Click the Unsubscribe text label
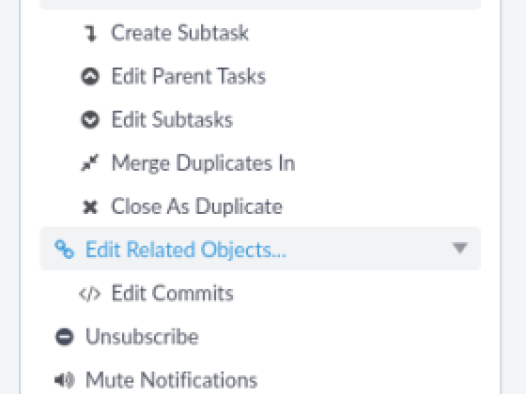Image resolution: width=526 pixels, height=394 pixels. tap(142, 336)
